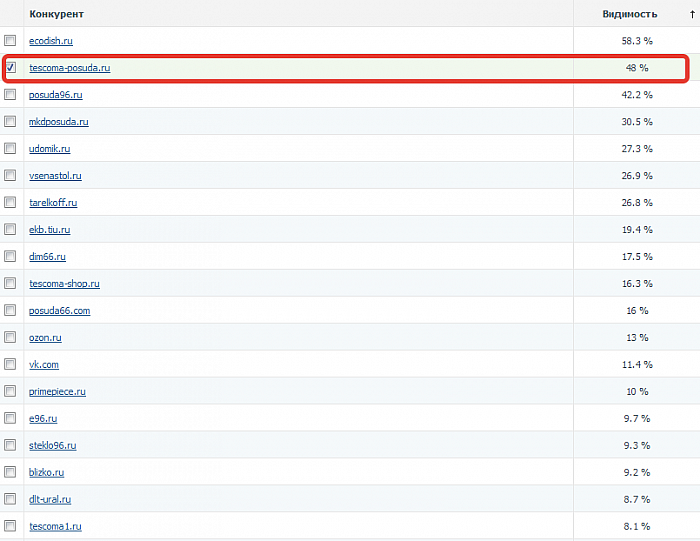
Task: Visit the mkdposuda.ru link
Action: tap(59, 122)
